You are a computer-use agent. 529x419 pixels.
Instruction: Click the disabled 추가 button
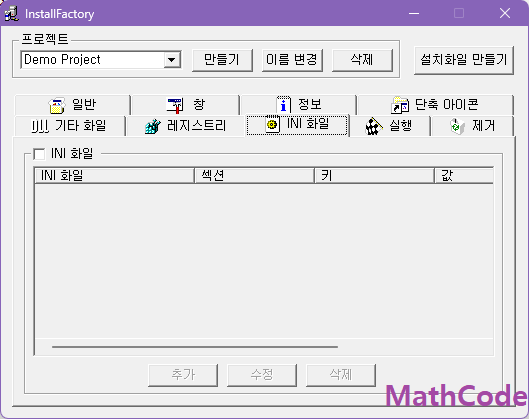(183, 375)
